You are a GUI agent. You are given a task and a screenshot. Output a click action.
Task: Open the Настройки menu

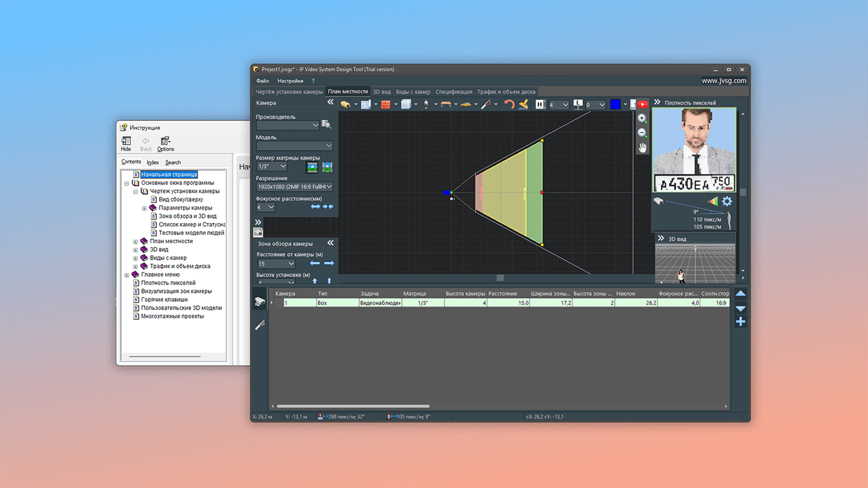pos(290,81)
